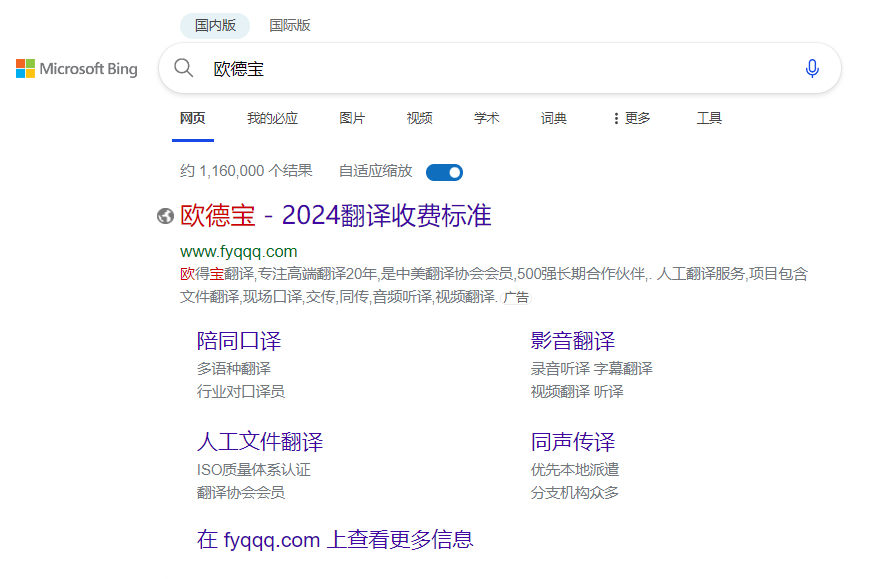
Task: Select the 网页 tab
Action: [193, 118]
